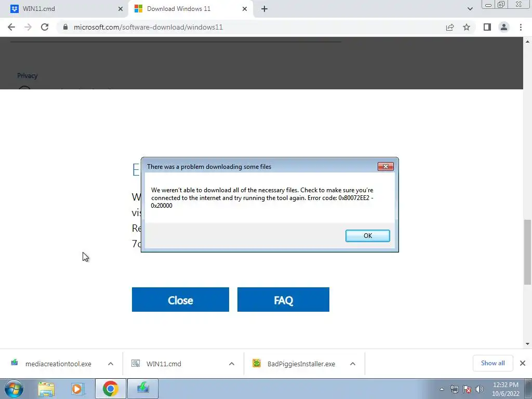This screenshot has width=532, height=399.
Task: Launch Windows Media Player from the taskbar
Action: [78, 389]
